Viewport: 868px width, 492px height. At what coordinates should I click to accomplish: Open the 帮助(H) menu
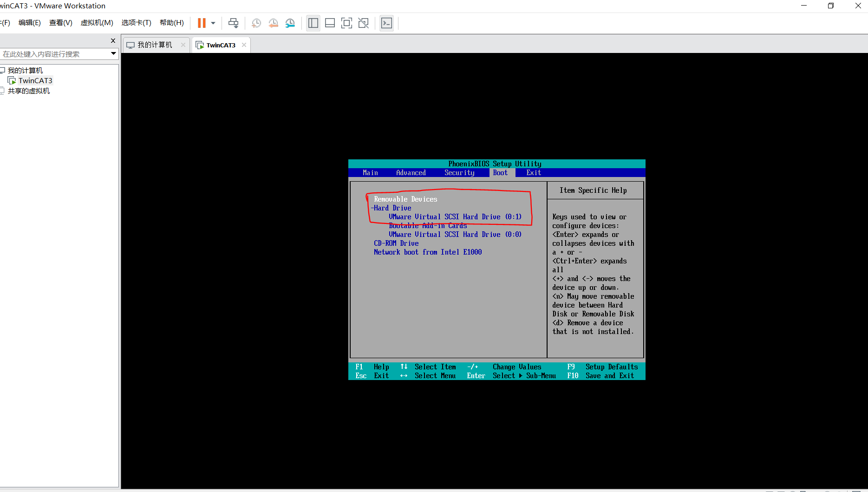(172, 23)
